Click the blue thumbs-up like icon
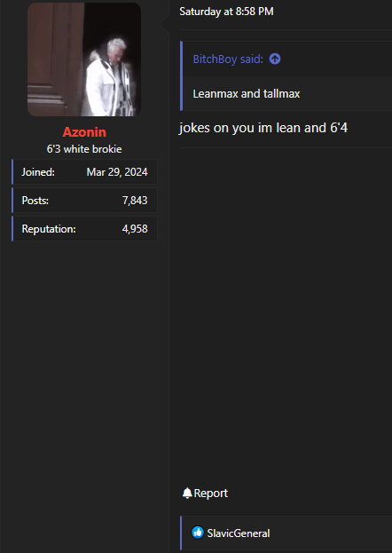The width and height of the screenshot is (392, 553). point(198,533)
